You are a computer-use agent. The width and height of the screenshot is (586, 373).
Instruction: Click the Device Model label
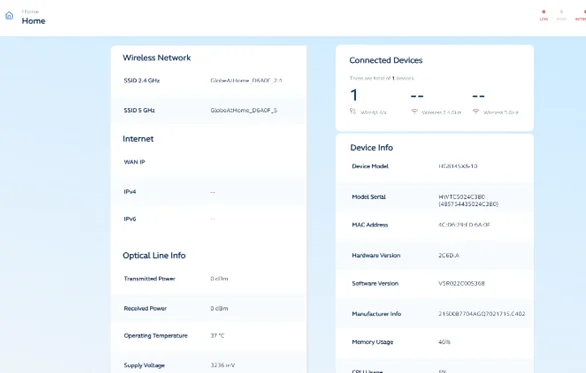click(x=370, y=166)
